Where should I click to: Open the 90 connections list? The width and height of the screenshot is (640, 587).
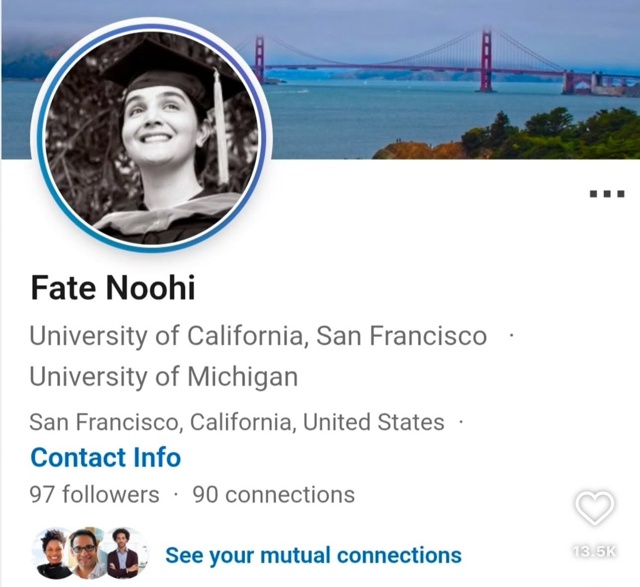click(x=273, y=494)
